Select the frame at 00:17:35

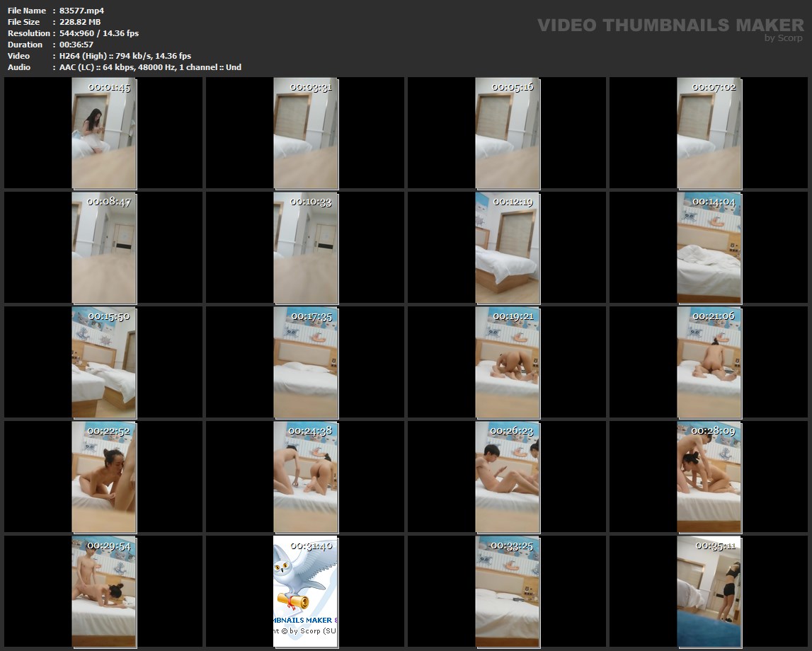pyautogui.click(x=306, y=362)
